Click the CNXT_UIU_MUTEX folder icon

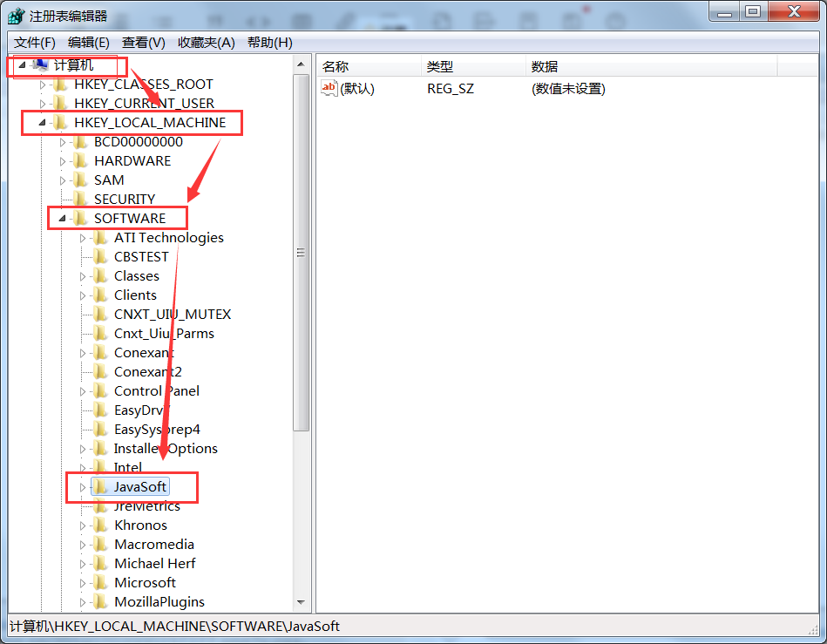coord(101,315)
